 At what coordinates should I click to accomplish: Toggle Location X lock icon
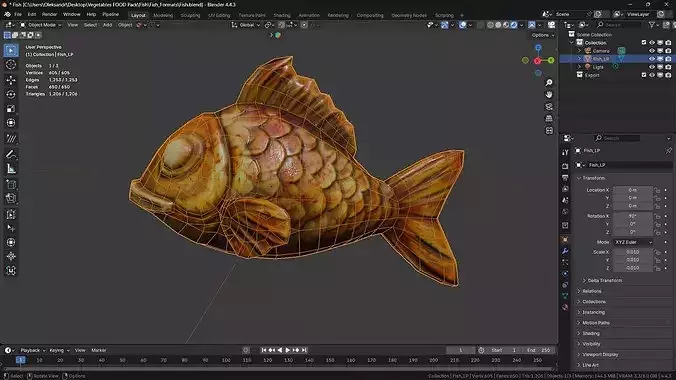pos(657,190)
